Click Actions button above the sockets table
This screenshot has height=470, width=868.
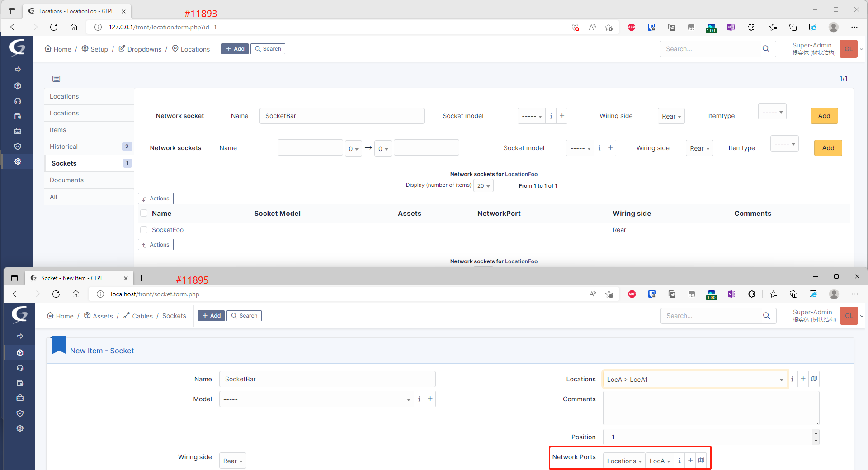156,198
